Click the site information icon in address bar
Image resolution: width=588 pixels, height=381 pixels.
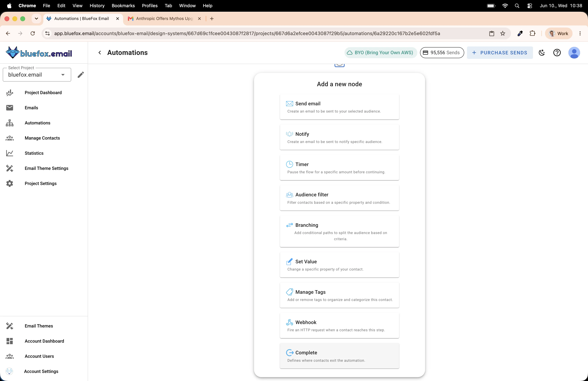[x=47, y=33]
